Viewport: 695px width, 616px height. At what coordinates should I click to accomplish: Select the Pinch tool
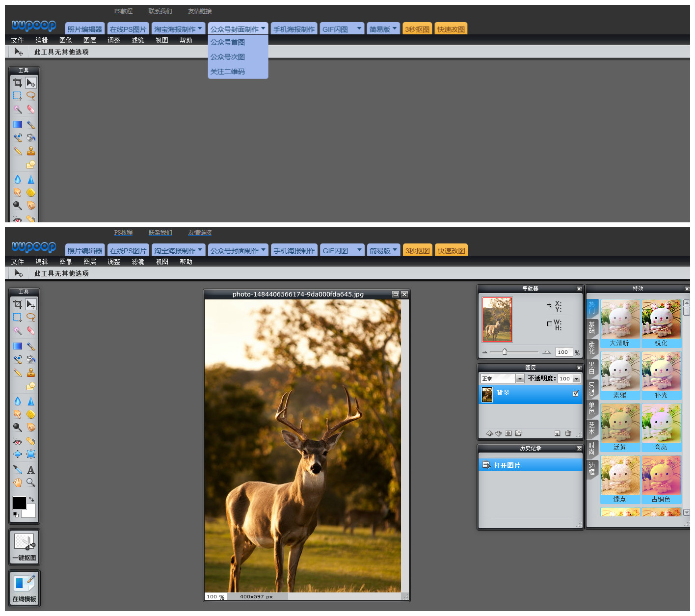click(x=31, y=454)
